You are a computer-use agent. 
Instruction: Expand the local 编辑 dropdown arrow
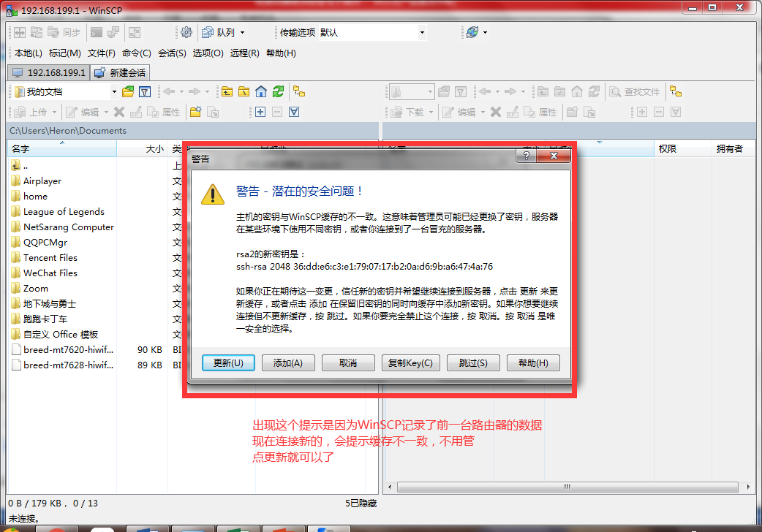click(x=106, y=113)
